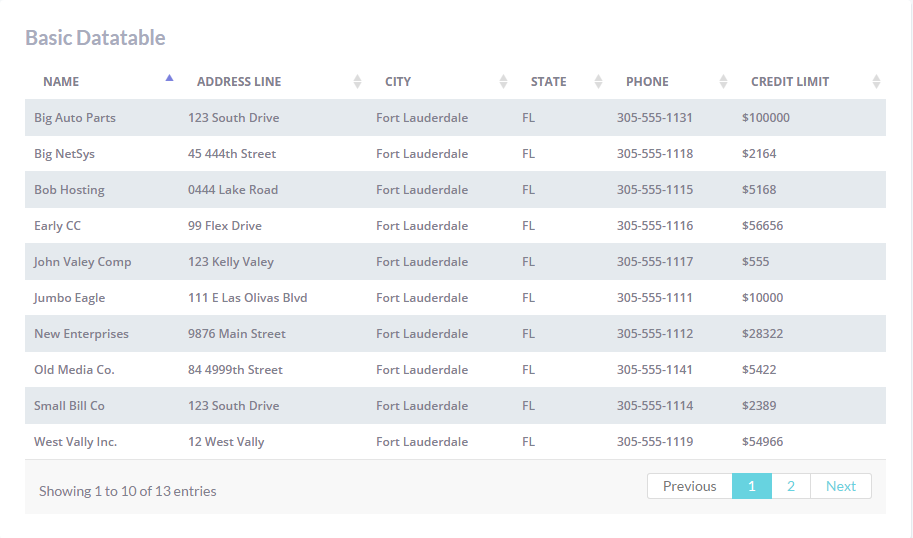Image resolution: width=913 pixels, height=538 pixels.
Task: Click the City column sort arrows icon
Action: (503, 82)
